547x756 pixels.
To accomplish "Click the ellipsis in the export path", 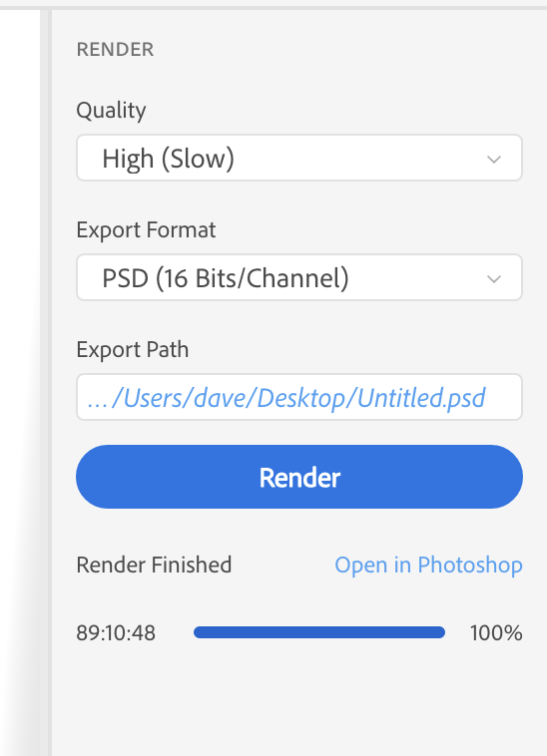I will [98, 400].
